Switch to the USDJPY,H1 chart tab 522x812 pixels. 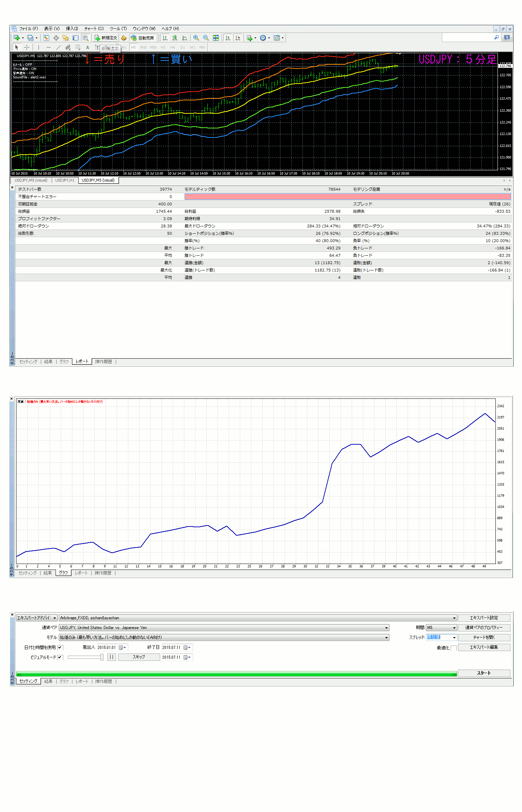pyautogui.click(x=65, y=181)
